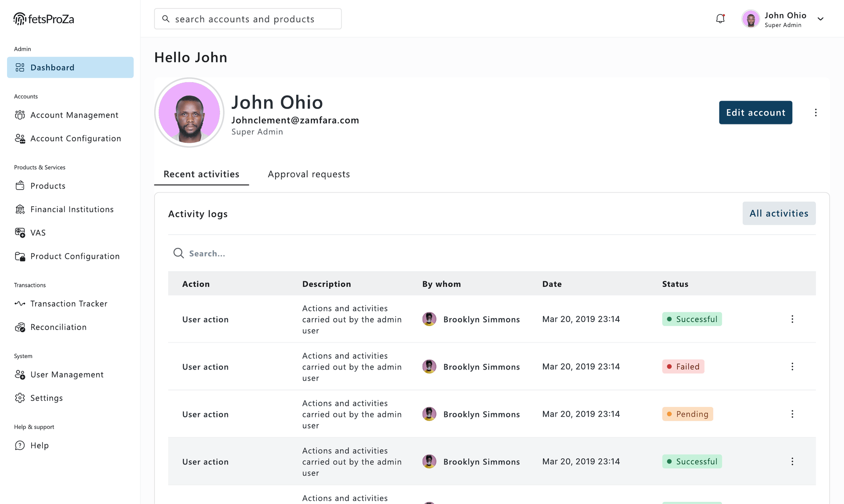The height and width of the screenshot is (504, 844).
Task: Click the Account Management icon
Action: point(20,115)
